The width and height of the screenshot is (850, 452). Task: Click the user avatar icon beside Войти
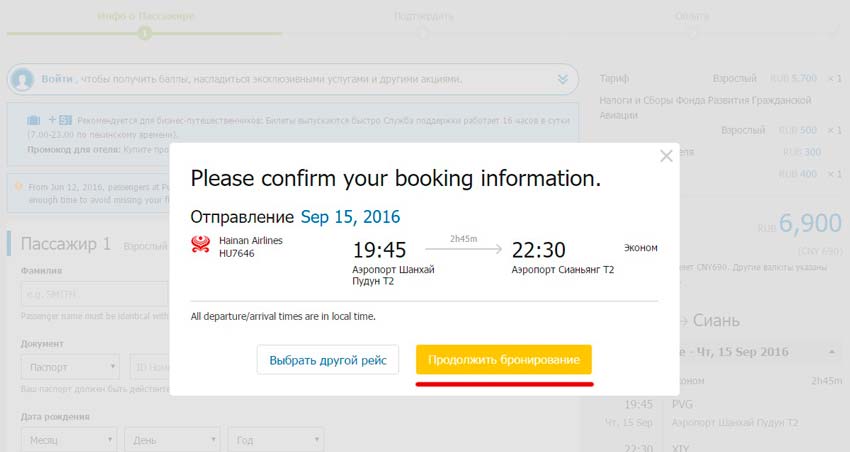pos(23,79)
